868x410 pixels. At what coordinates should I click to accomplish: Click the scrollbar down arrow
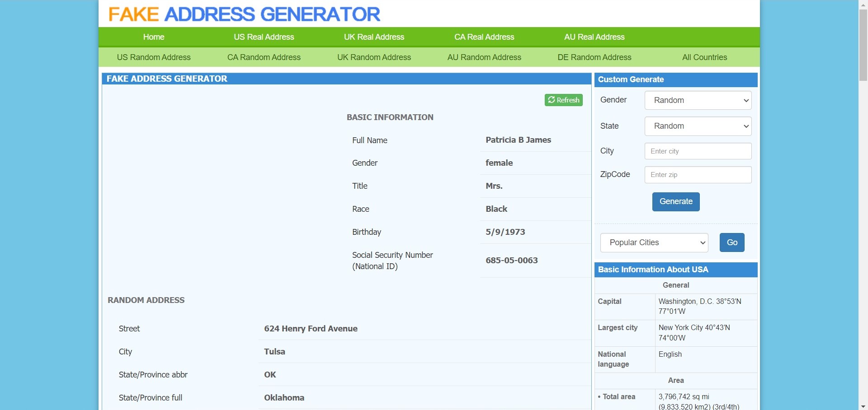[863, 406]
